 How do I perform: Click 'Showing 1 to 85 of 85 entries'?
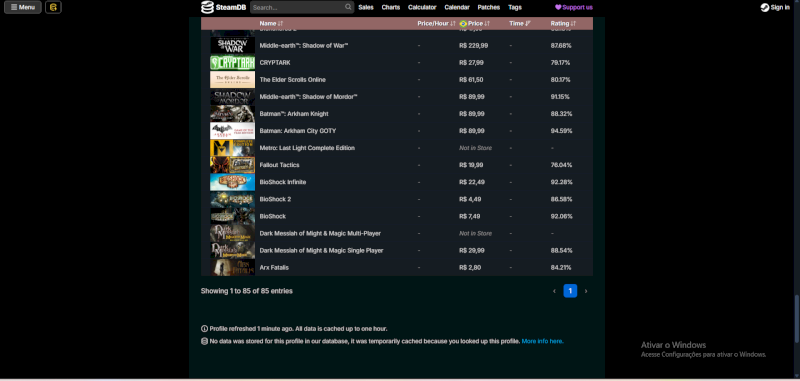(246, 291)
